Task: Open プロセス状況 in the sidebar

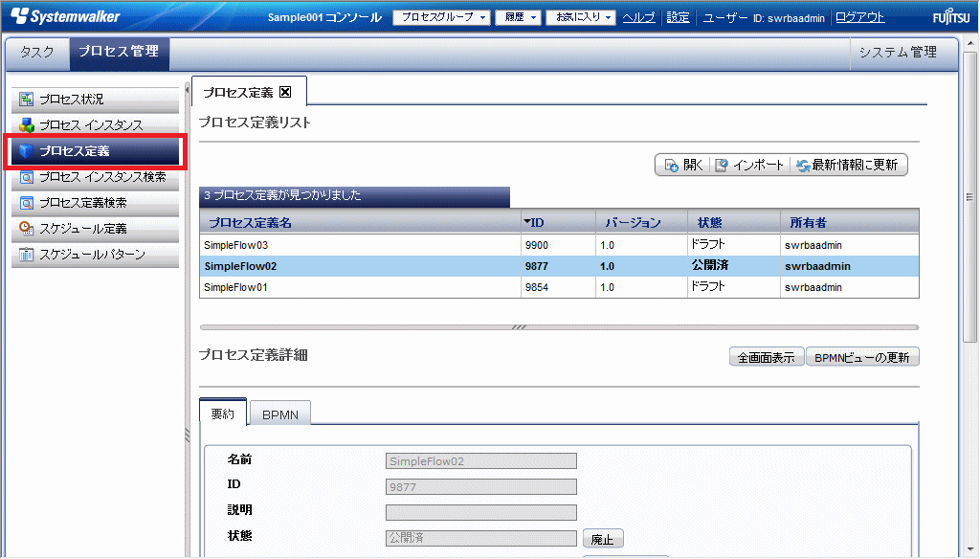Action: pos(95,100)
